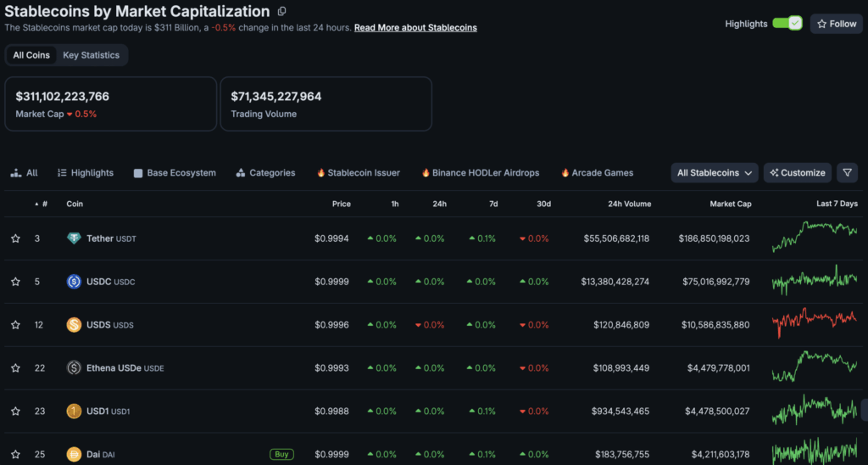The image size is (868, 465).
Task: Sort by 24h Volume column header
Action: pyautogui.click(x=630, y=204)
